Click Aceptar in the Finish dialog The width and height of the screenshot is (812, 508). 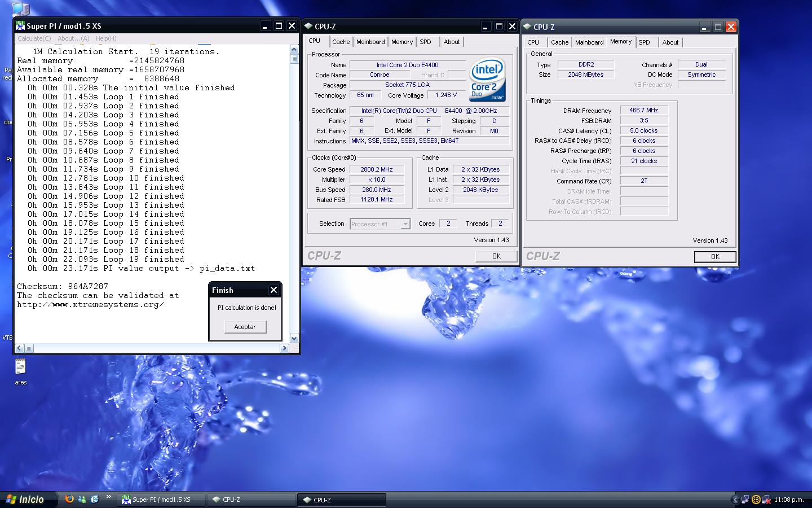tap(245, 327)
